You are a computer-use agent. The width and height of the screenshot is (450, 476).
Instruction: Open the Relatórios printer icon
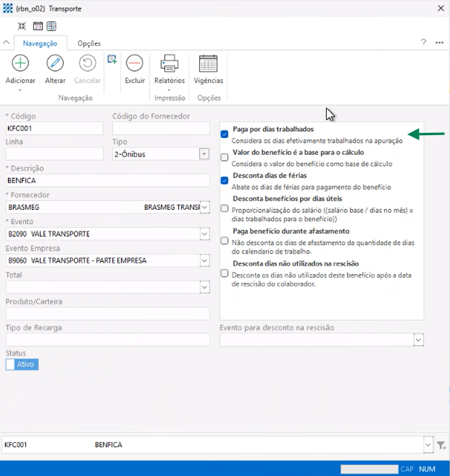pyautogui.click(x=169, y=63)
